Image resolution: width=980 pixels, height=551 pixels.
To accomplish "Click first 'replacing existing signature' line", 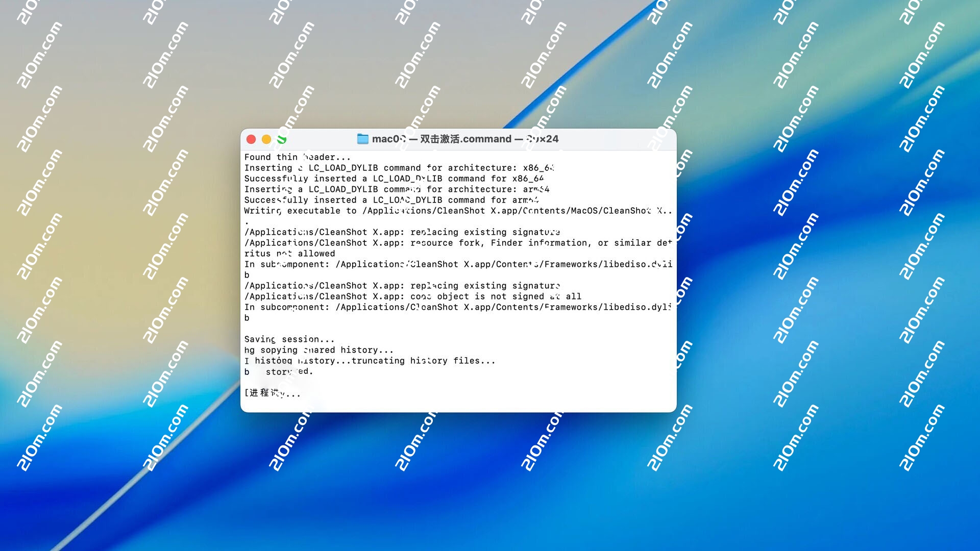I will pos(484,232).
